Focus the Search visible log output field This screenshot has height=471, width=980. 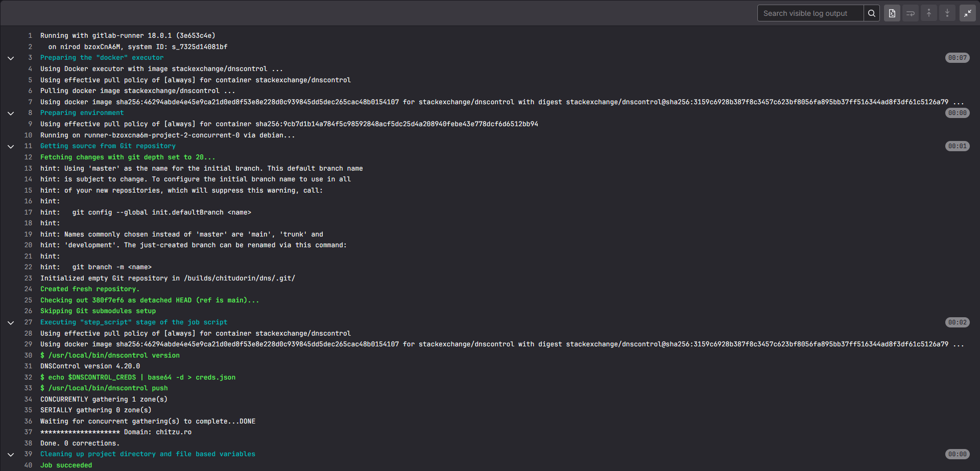click(810, 13)
